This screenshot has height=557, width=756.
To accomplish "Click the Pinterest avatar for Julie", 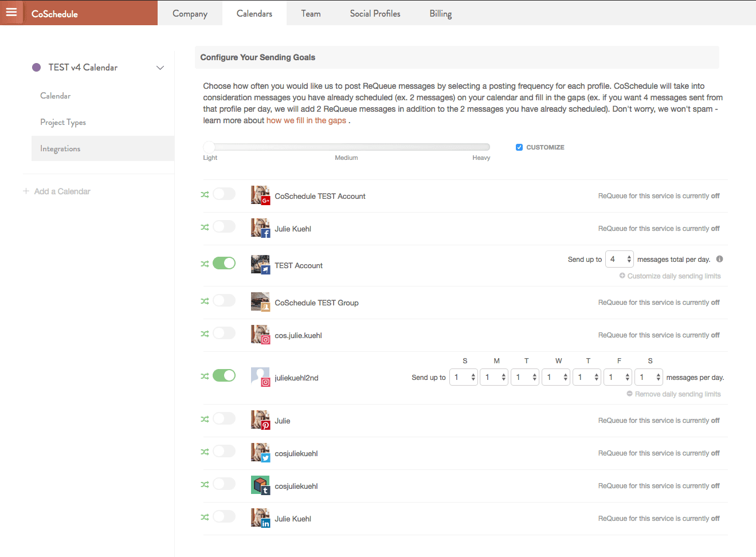I will click(260, 420).
